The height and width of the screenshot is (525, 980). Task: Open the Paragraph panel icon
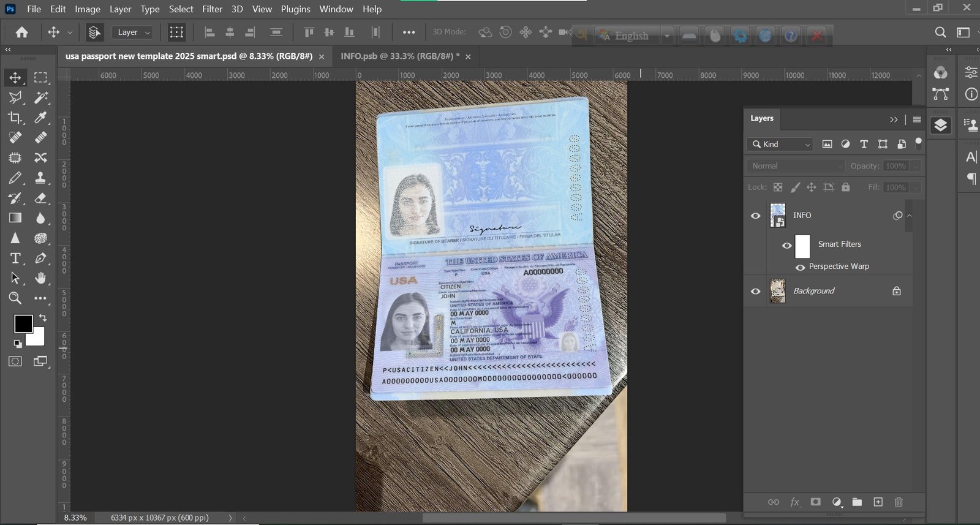[x=971, y=178]
